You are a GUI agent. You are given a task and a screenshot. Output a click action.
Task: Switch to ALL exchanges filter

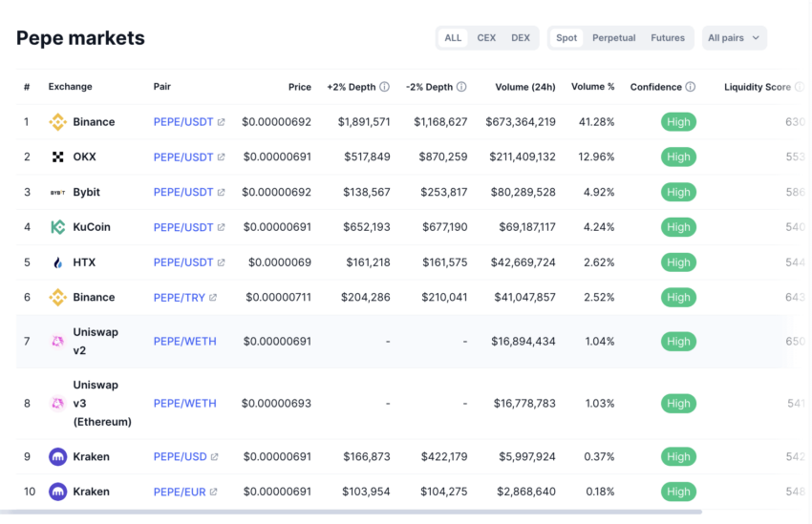point(453,38)
